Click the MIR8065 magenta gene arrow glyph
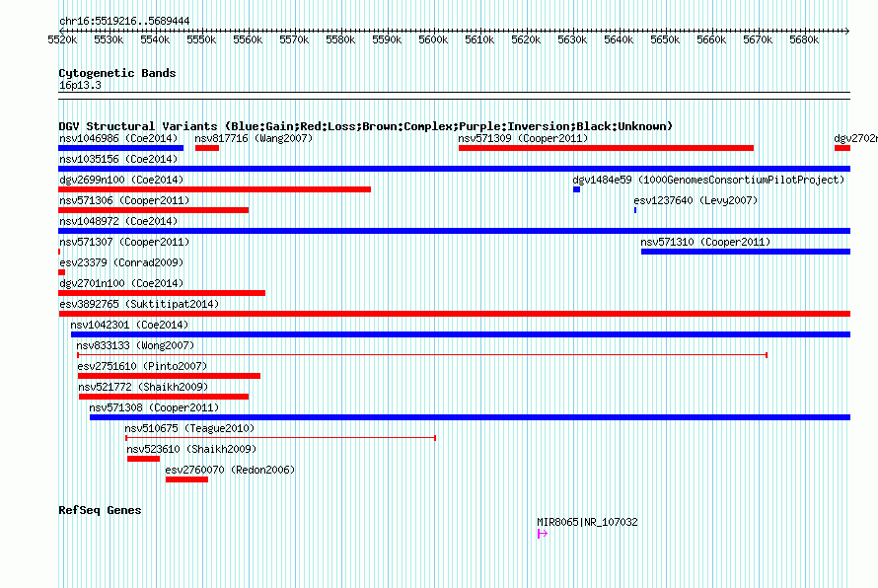The width and height of the screenshot is (878, 588). (542, 534)
